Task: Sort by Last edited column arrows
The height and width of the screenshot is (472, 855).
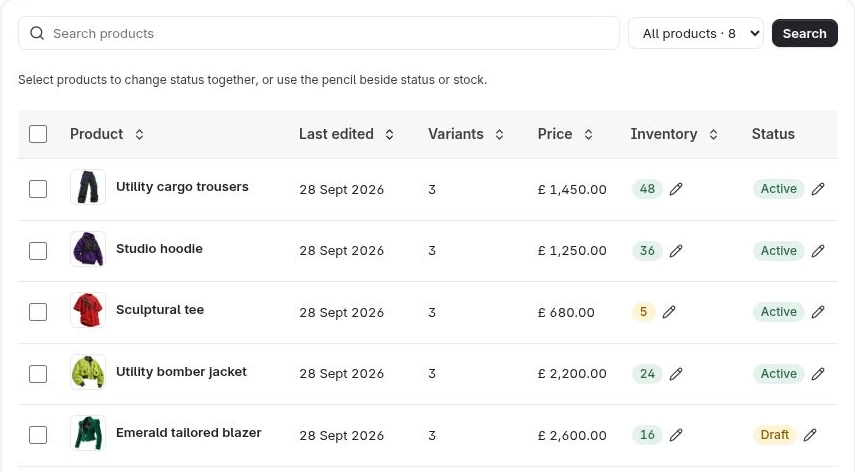Action: 389,135
